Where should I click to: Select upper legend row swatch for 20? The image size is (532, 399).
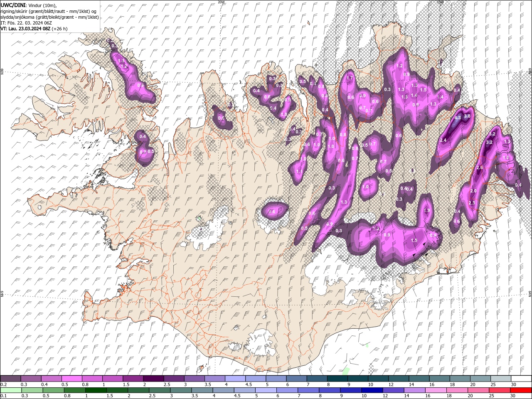click(480, 379)
